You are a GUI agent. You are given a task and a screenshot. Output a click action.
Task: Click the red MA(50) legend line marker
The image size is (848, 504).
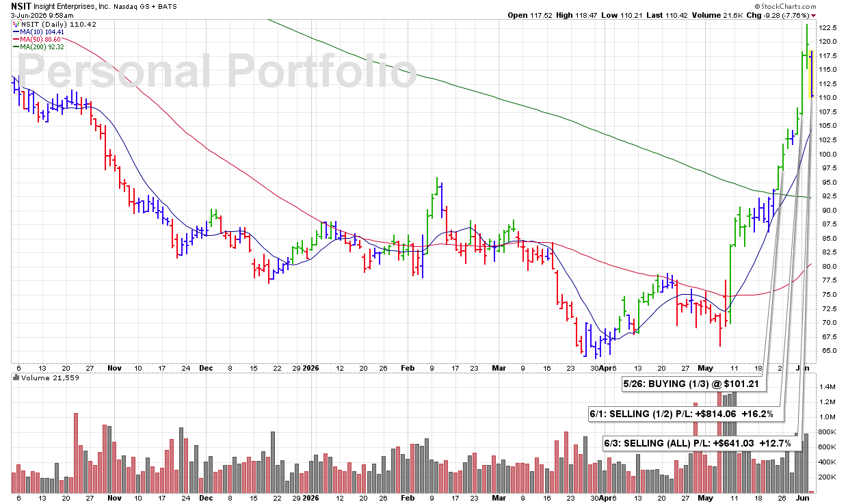pyautogui.click(x=15, y=39)
